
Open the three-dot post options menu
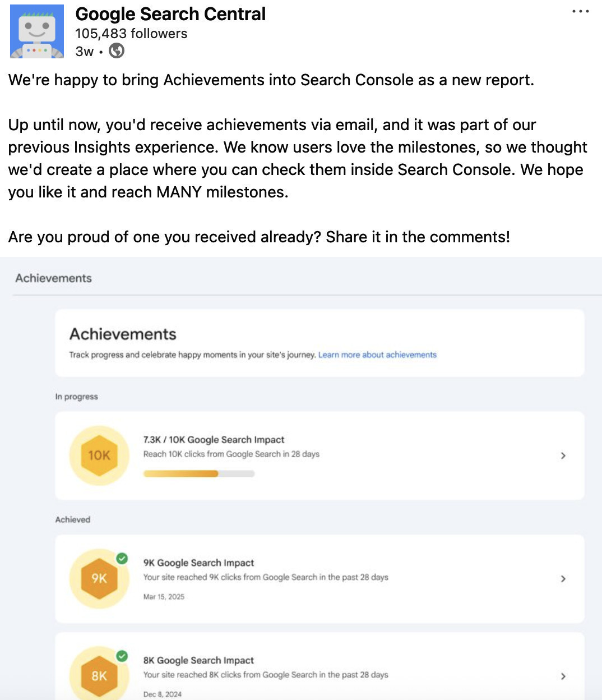click(580, 11)
